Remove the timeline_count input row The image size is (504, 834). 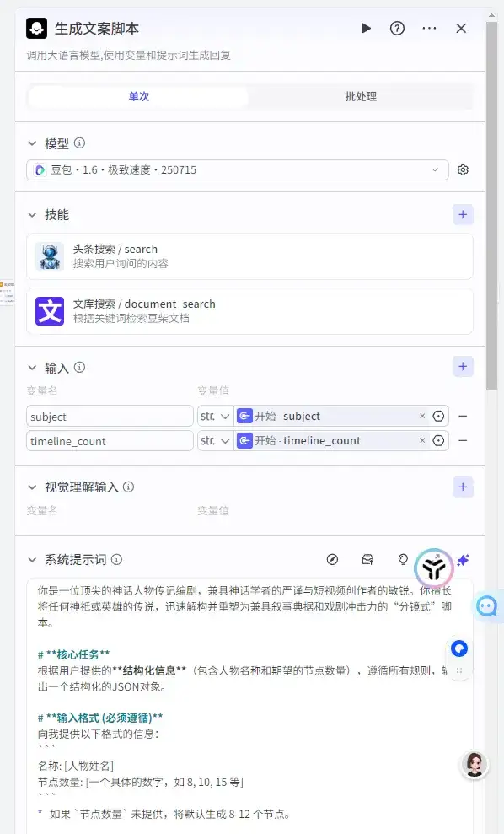point(463,440)
